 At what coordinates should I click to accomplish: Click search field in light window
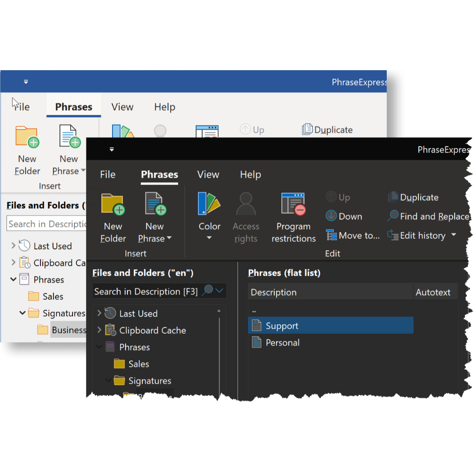pos(47,224)
